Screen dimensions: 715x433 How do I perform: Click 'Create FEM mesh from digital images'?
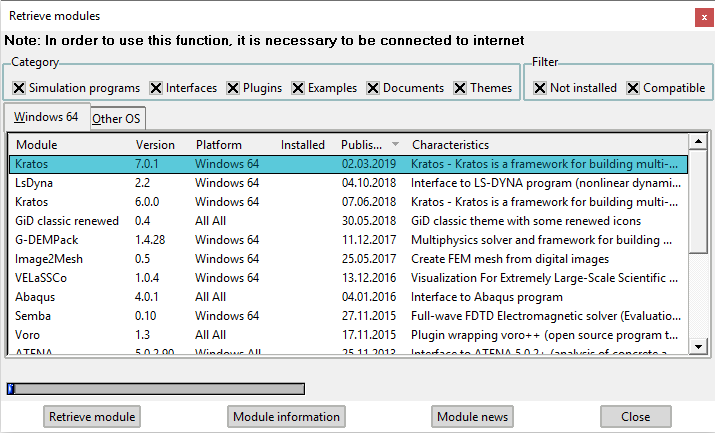coord(510,259)
